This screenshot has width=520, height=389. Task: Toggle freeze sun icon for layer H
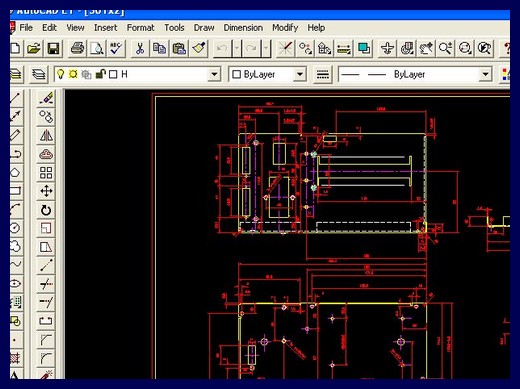pyautogui.click(x=73, y=74)
